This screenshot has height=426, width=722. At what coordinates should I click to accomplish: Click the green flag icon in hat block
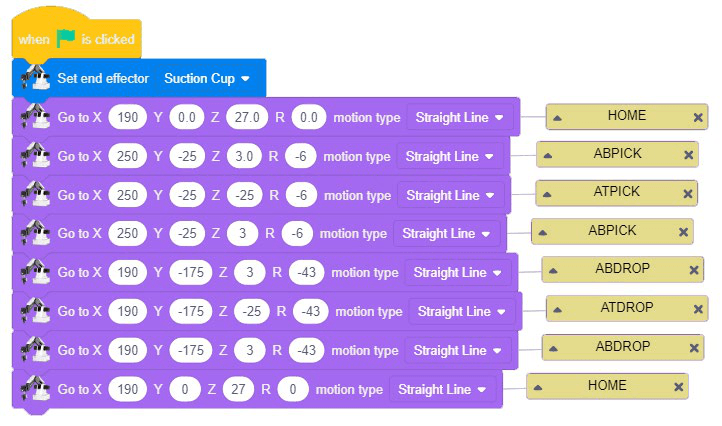point(66,39)
